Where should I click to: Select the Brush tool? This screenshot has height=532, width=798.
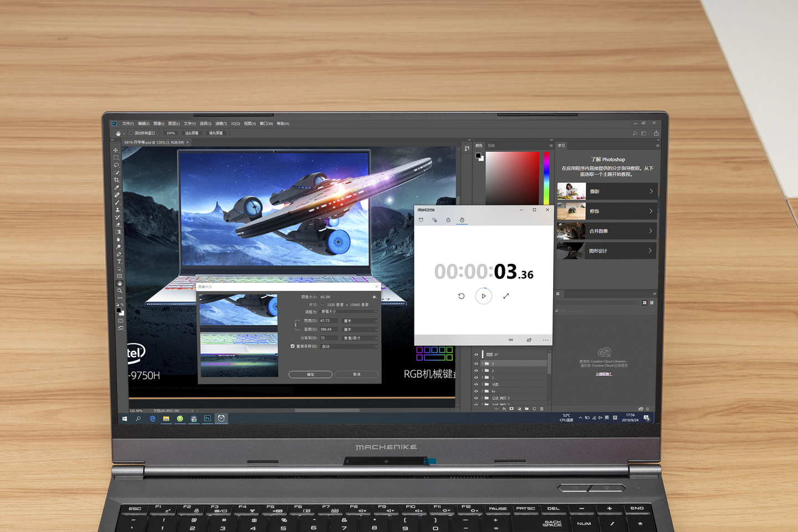pyautogui.click(x=117, y=202)
